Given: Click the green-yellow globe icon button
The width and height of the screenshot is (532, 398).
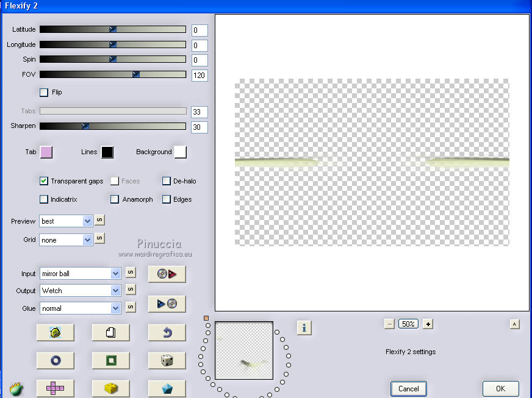Looking at the screenshot, I should click(x=56, y=333).
